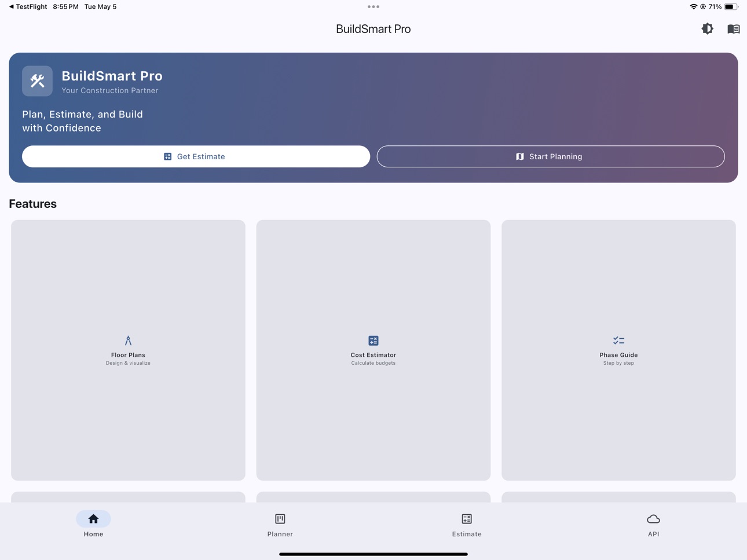This screenshot has width=747, height=560.
Task: Open the book guide icon
Action: [733, 29]
